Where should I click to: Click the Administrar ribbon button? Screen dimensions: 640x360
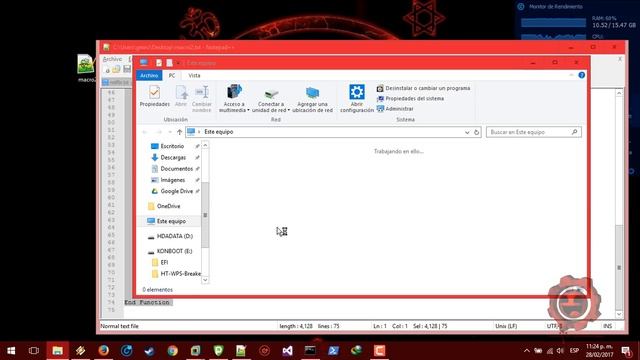(395, 109)
